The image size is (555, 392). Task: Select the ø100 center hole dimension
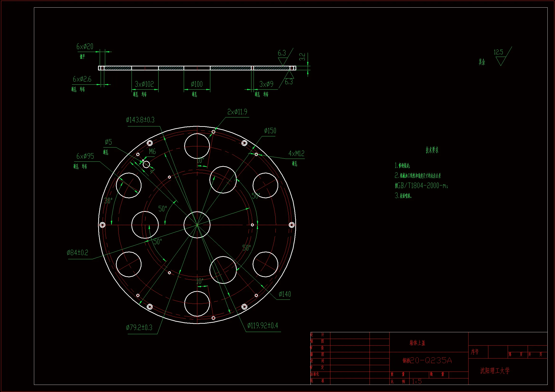click(x=197, y=84)
